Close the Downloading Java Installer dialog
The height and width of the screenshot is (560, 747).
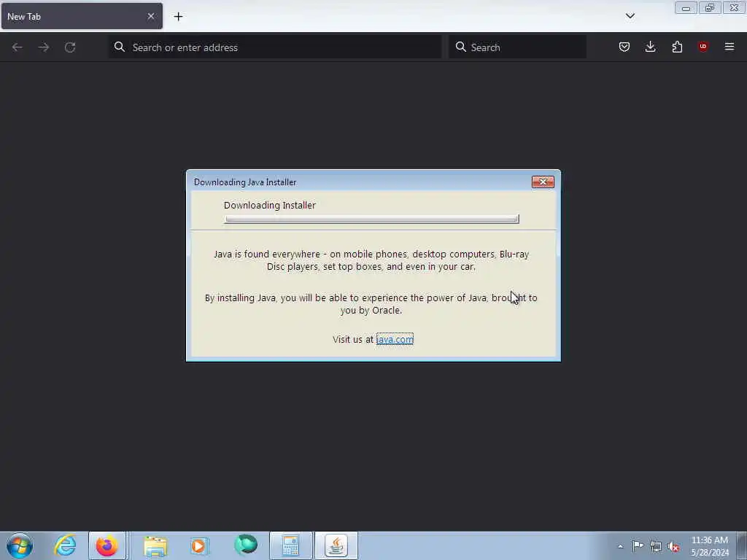pos(543,182)
